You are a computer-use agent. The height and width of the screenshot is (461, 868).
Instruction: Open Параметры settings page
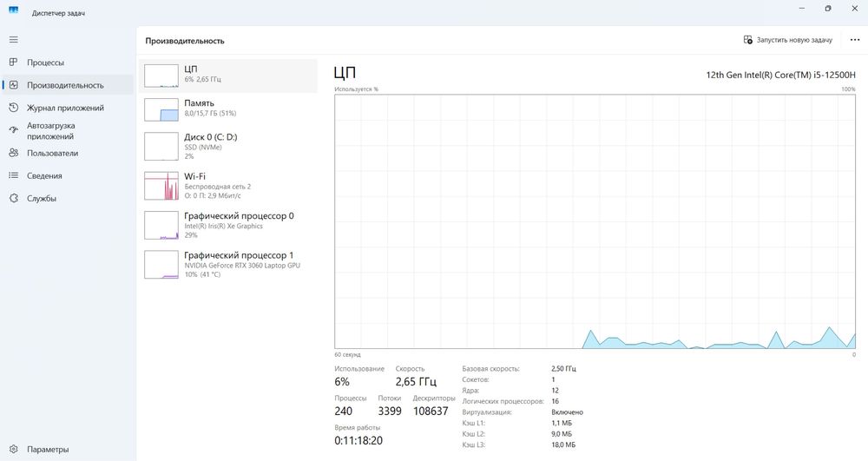67,450
